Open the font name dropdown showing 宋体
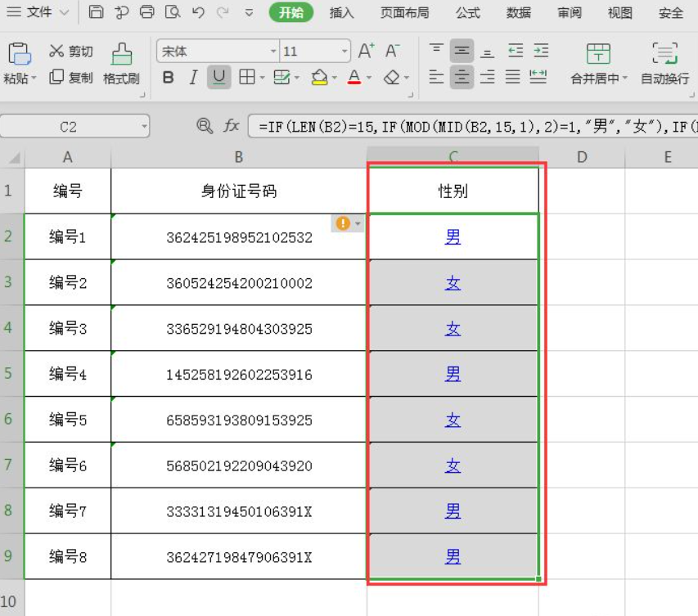The height and width of the screenshot is (616, 698). [274, 51]
